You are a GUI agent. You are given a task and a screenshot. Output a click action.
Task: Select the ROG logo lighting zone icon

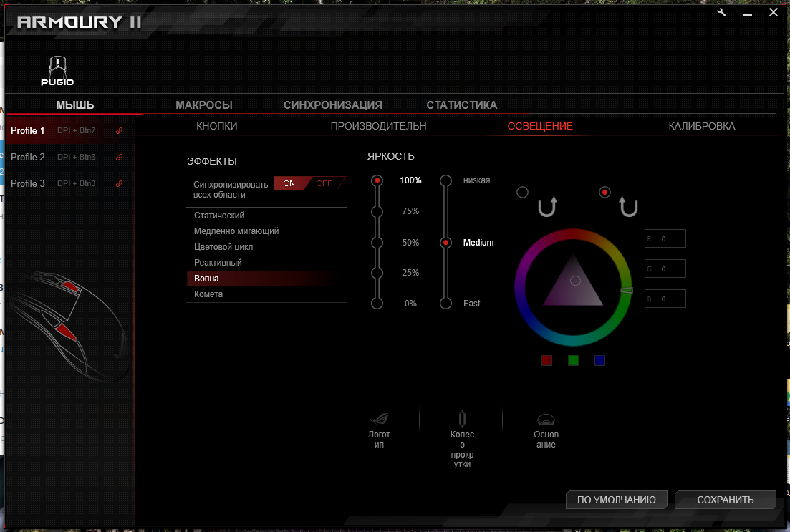pyautogui.click(x=379, y=419)
